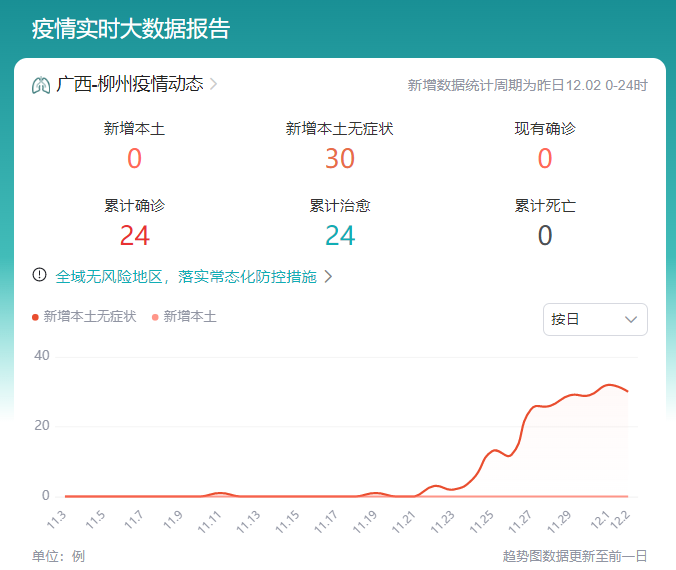The height and width of the screenshot is (570, 676).
Task: Click the 11.25 date label on chart axis
Action: pyautogui.click(x=481, y=522)
